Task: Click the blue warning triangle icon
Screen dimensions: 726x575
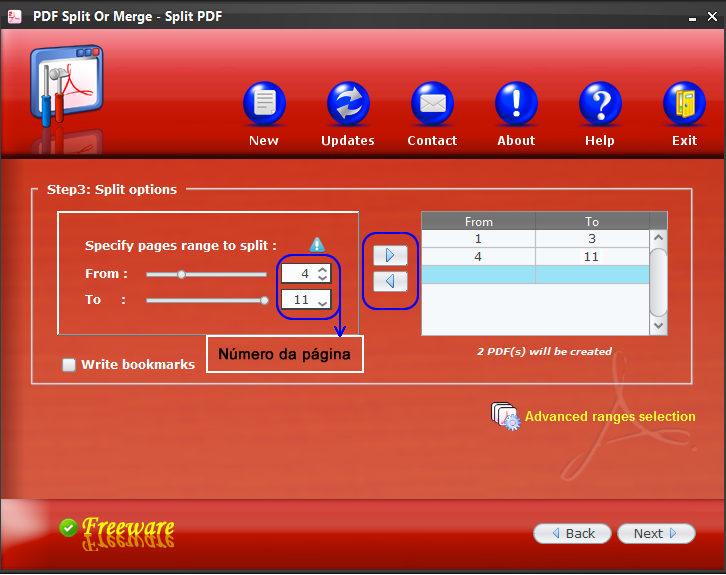Action: coord(317,245)
